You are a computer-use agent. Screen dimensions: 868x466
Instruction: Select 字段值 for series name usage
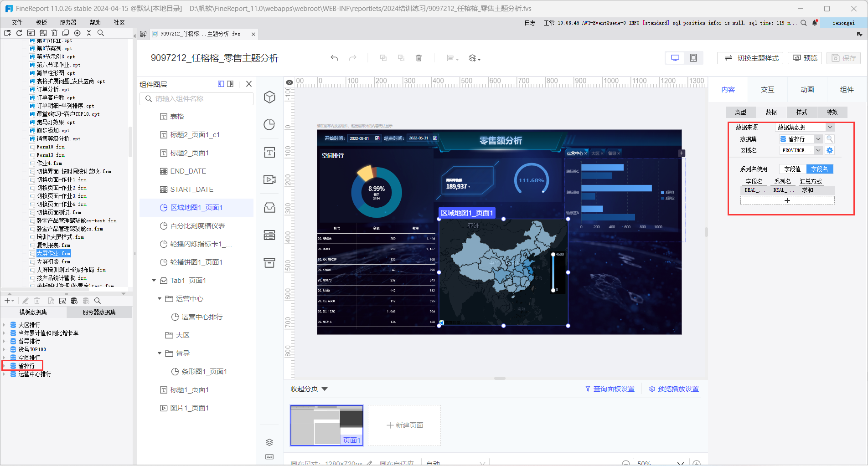pyautogui.click(x=793, y=169)
